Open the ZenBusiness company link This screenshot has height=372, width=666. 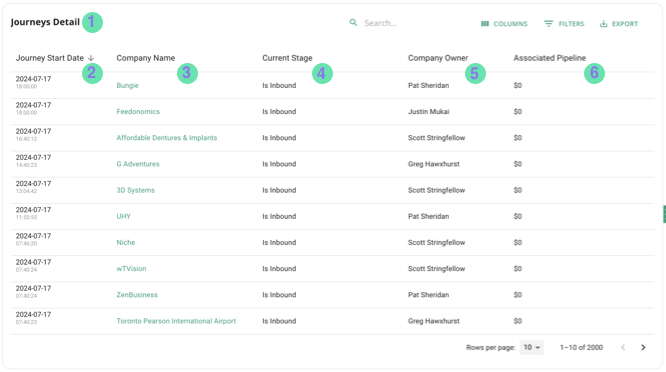[x=137, y=295]
